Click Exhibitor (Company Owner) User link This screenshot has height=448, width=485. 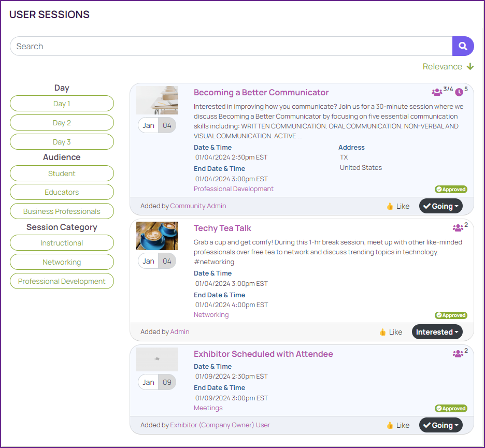220,425
